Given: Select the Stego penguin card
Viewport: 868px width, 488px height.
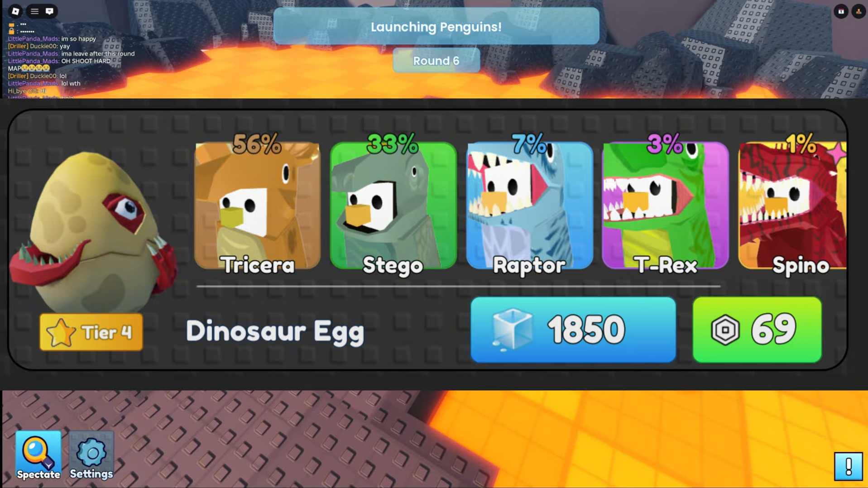Looking at the screenshot, I should pos(393,206).
